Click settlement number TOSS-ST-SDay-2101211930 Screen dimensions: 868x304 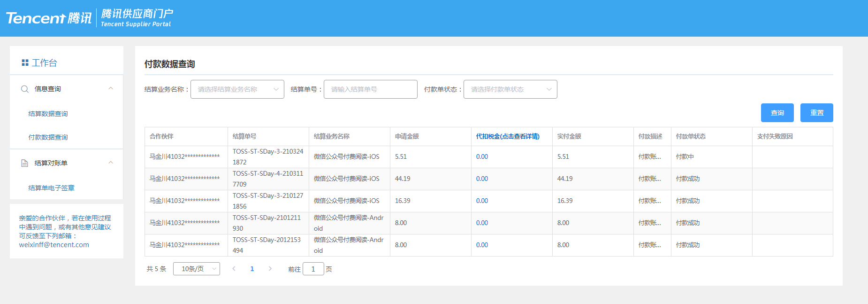(x=266, y=223)
